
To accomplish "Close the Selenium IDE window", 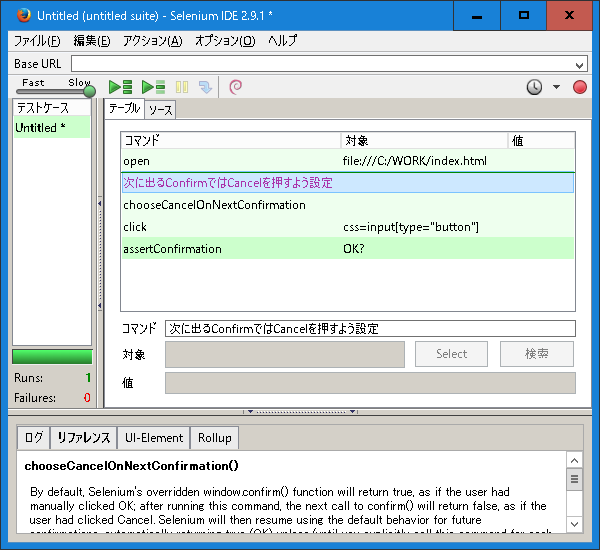I will (569, 15).
